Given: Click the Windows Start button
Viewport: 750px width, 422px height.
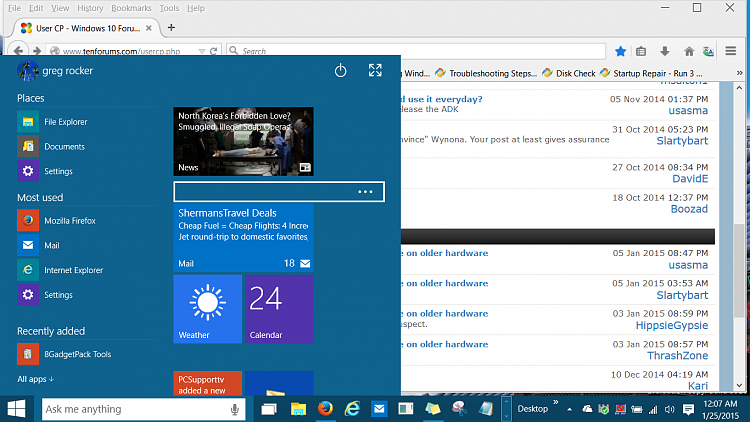Looking at the screenshot, I should tap(16, 409).
